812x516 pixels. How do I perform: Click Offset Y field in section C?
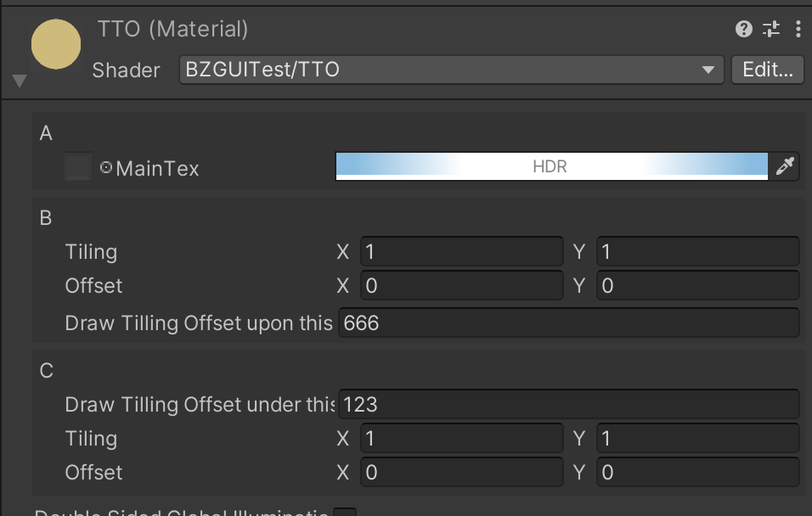pos(697,473)
